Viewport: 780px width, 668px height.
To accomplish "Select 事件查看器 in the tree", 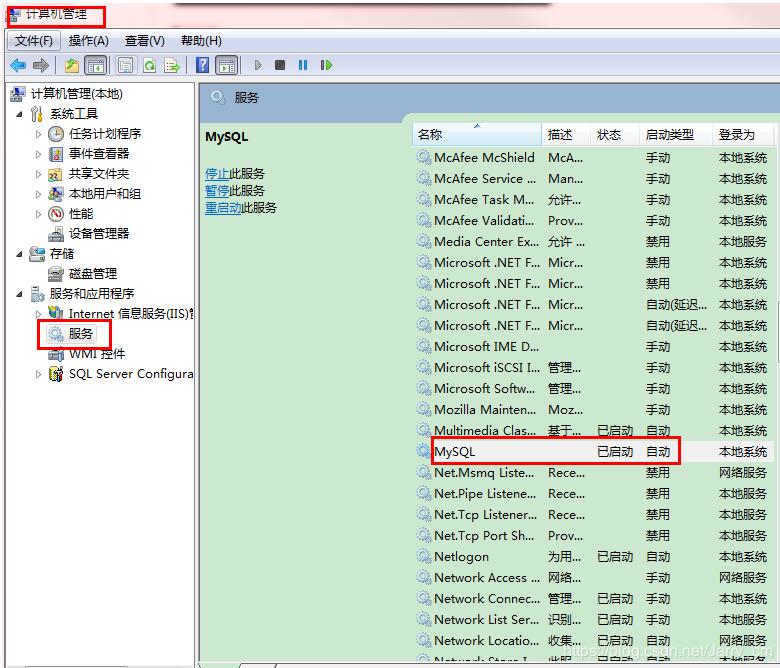I will coord(98,154).
